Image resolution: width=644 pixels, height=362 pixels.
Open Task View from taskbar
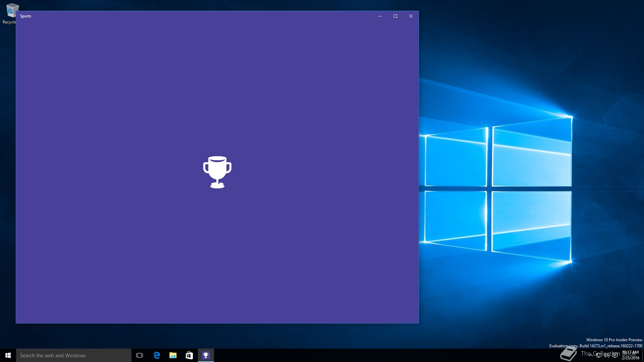coord(140,355)
